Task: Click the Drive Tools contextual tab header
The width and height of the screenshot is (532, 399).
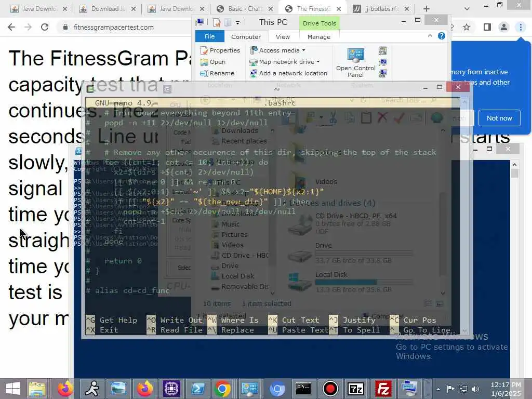Action: 320,23
